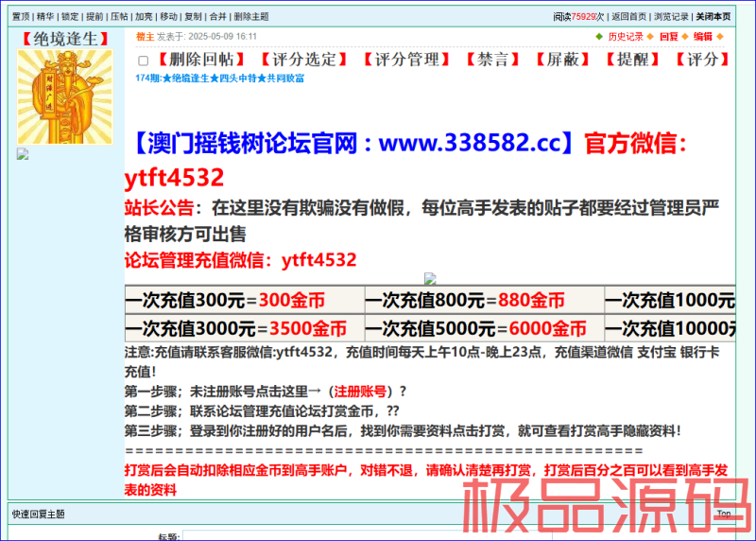The height and width of the screenshot is (541, 756).
Task: Click the 一次充值800元=880金币 cell
Action: point(484,300)
